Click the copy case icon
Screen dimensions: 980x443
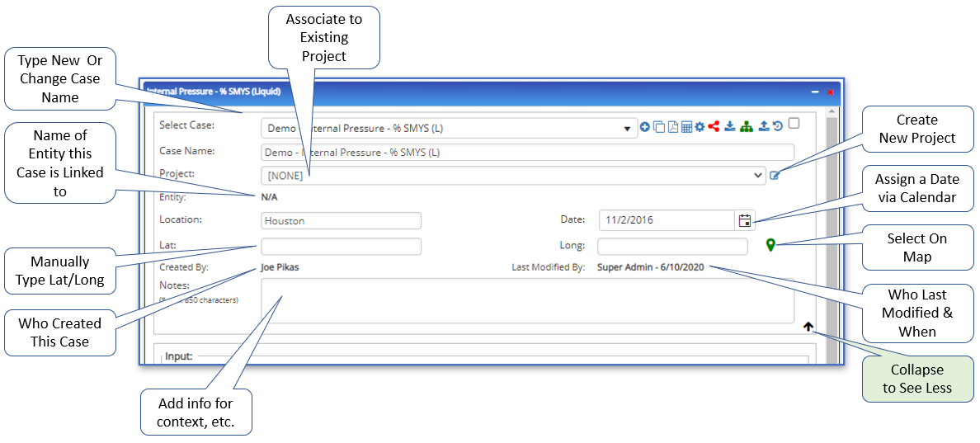[659, 126]
